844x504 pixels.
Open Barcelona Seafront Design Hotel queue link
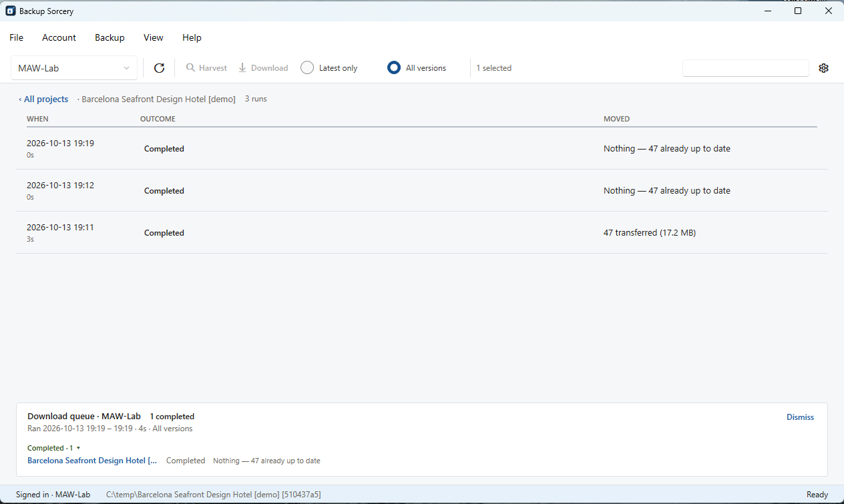click(x=92, y=461)
